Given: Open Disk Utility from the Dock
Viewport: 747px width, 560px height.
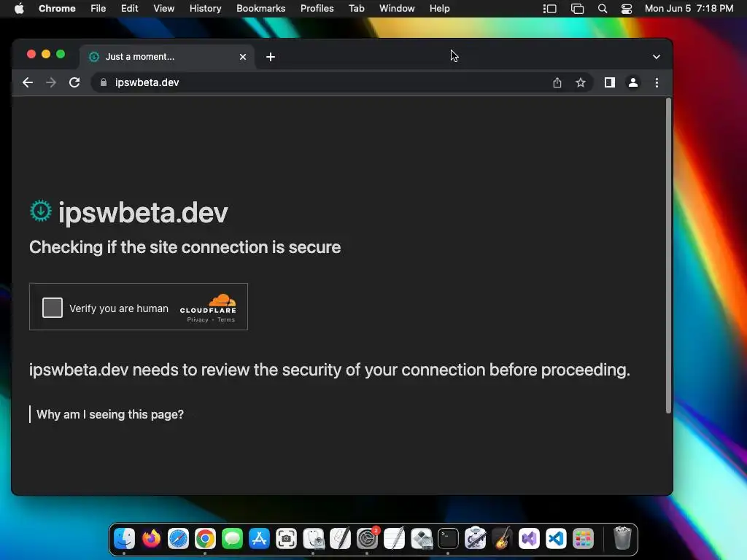Looking at the screenshot, I should click(313, 539).
